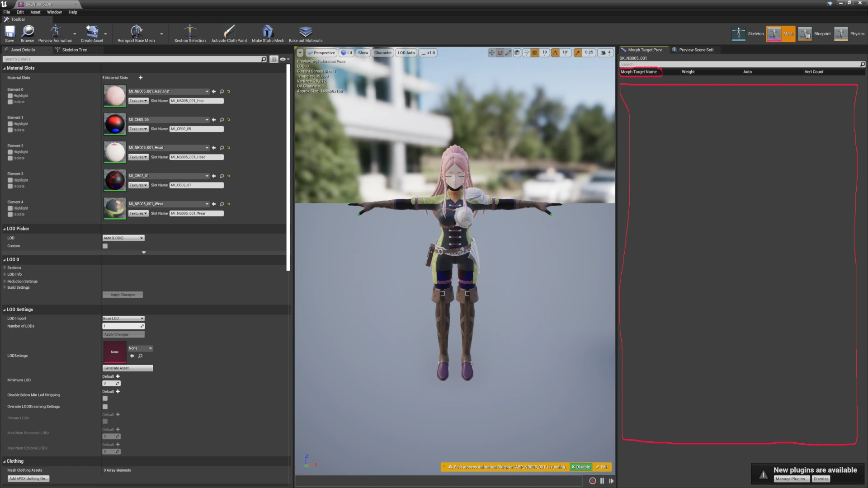868x488 pixels.
Task: Browse to asset in Content Browser
Action: pyautogui.click(x=27, y=33)
